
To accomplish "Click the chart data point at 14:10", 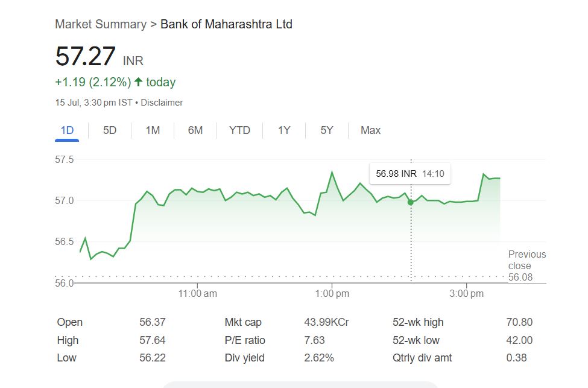I will pos(411,202).
